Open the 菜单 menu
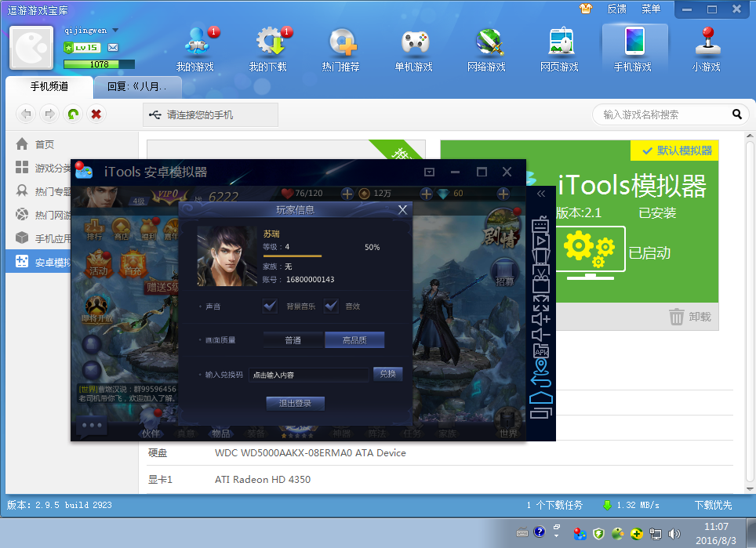 click(x=651, y=9)
